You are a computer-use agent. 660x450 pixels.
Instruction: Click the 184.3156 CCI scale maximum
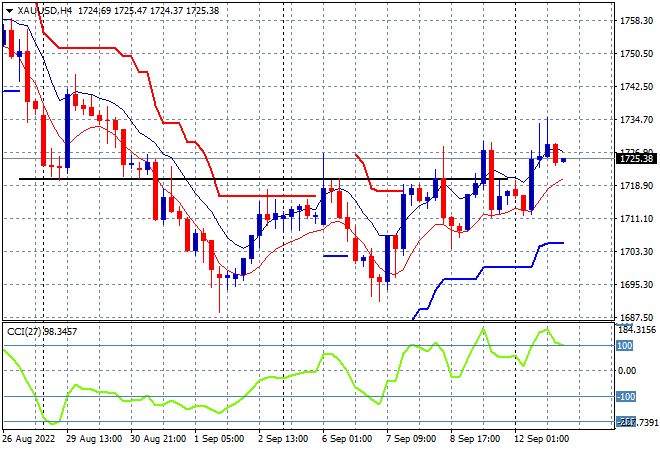coord(636,330)
